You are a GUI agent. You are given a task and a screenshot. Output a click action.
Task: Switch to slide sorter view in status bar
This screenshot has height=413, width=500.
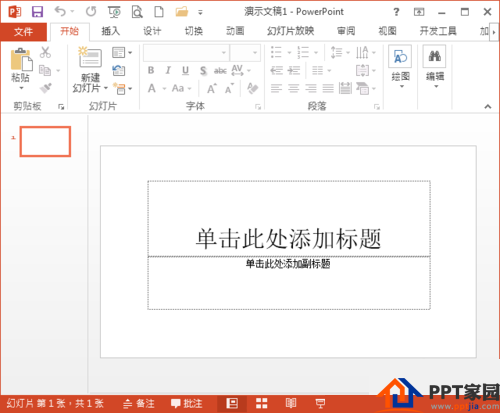click(262, 404)
